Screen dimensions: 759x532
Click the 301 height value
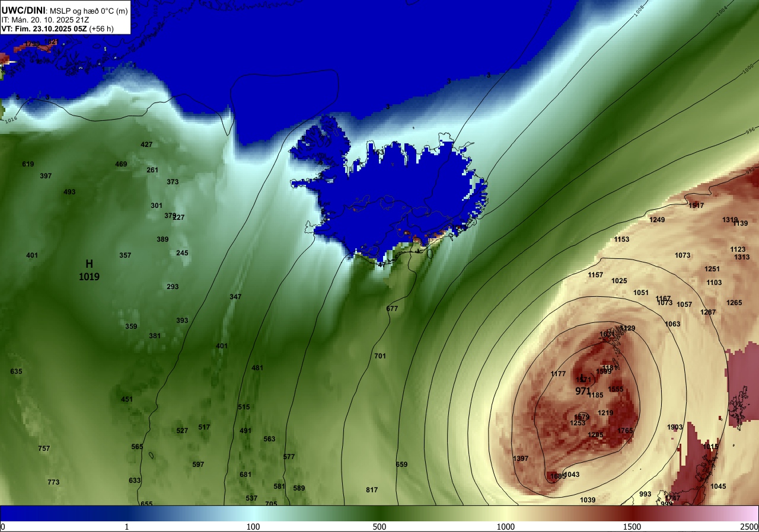(x=157, y=206)
